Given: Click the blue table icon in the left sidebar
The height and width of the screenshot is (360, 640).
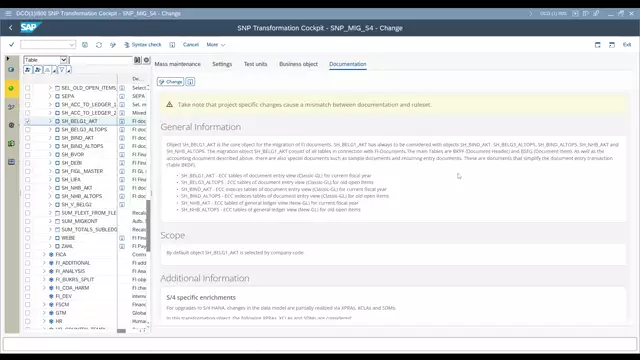Looking at the screenshot, I should point(11,162).
